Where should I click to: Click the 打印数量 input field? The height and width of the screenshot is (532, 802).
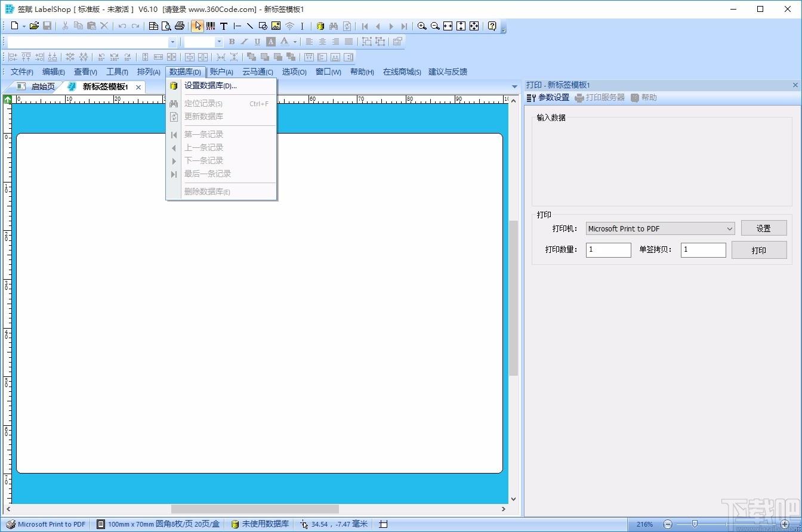pos(608,250)
